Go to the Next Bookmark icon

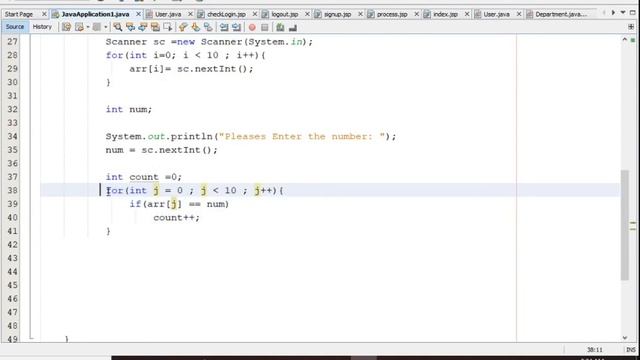point(196,27)
